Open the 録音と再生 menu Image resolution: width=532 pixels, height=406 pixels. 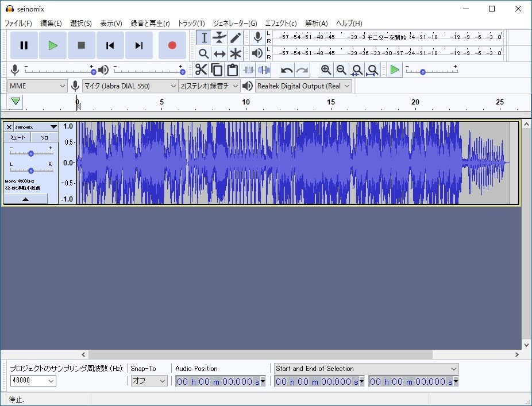tap(150, 24)
